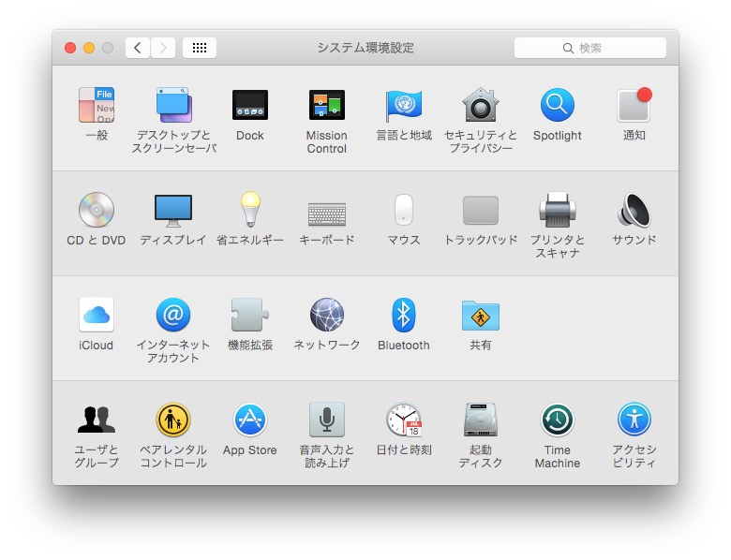This screenshot has width=731, height=560.
Task: Open 日付と時刻 clock icon
Action: [404, 420]
